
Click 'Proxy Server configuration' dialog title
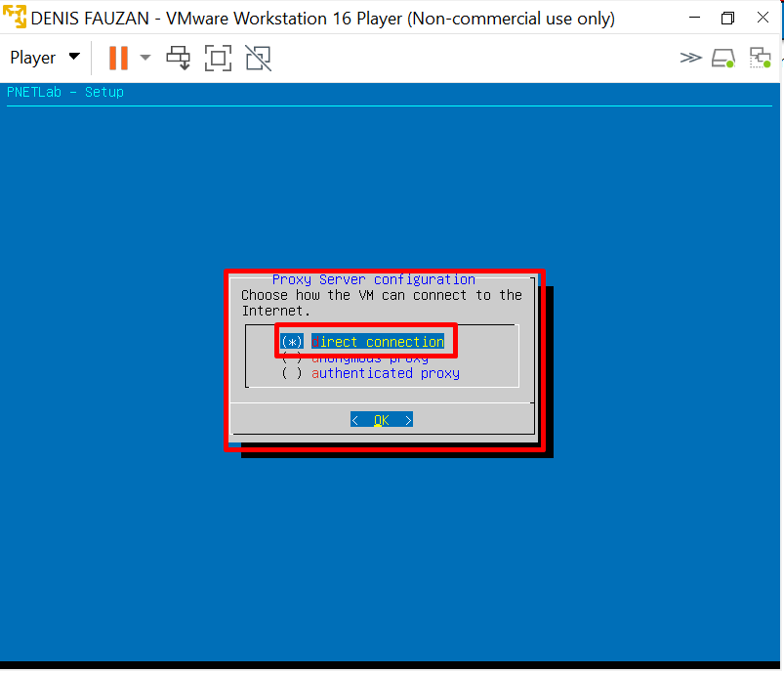click(374, 279)
